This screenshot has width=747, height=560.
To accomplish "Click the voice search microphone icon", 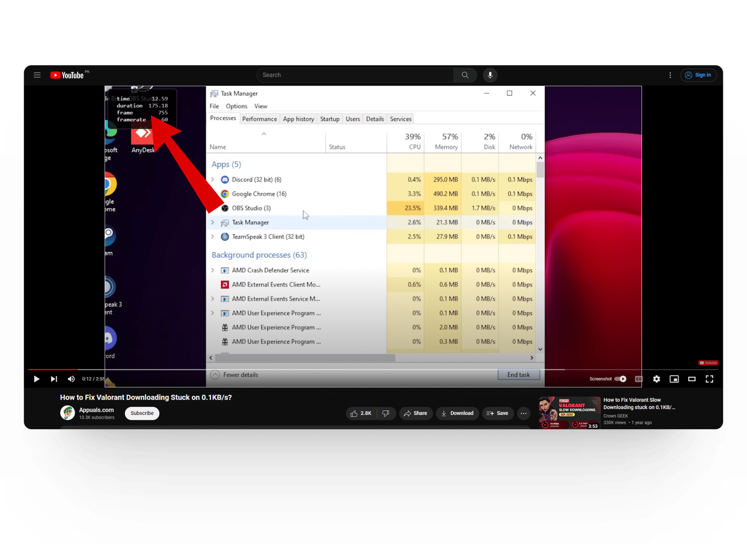I will [x=490, y=75].
